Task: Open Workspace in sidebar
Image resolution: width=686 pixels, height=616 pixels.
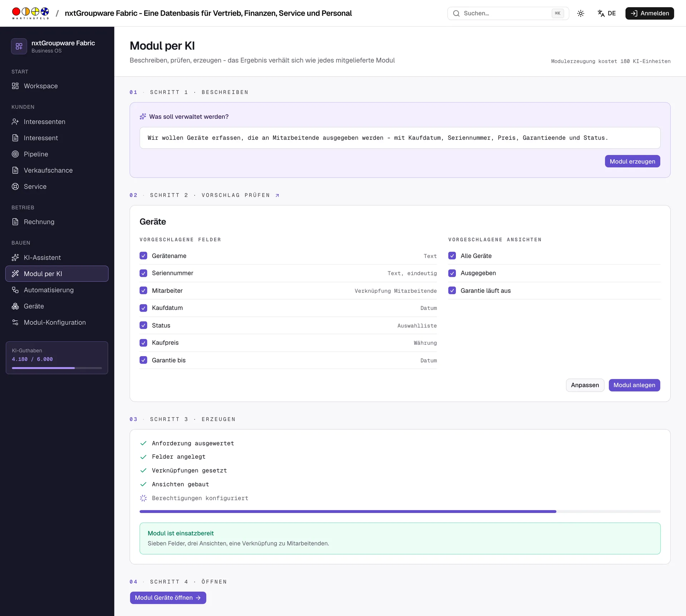Action: tap(57, 86)
